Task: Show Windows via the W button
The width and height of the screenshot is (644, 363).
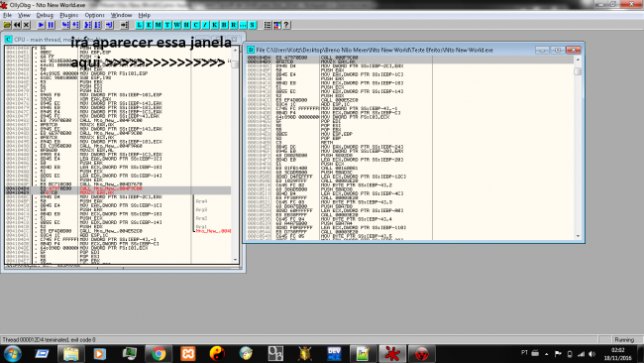Action: 177,25
